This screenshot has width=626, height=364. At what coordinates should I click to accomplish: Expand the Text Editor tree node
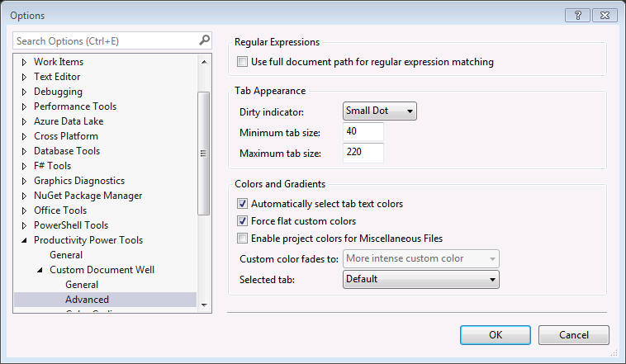point(24,77)
